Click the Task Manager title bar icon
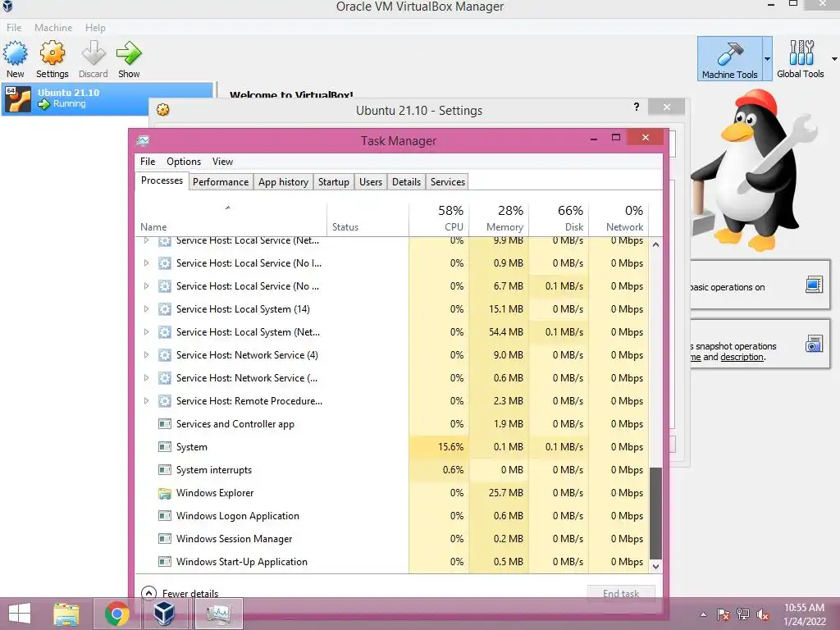 coord(143,140)
